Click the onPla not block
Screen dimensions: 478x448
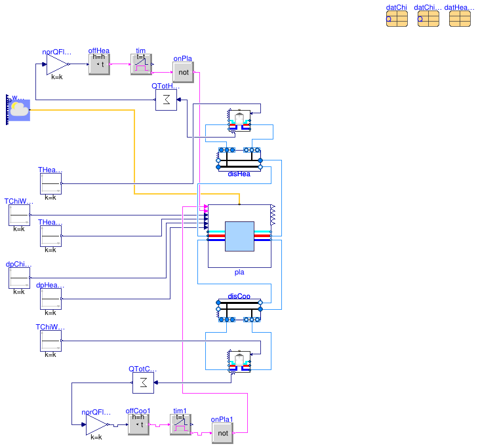[183, 72]
